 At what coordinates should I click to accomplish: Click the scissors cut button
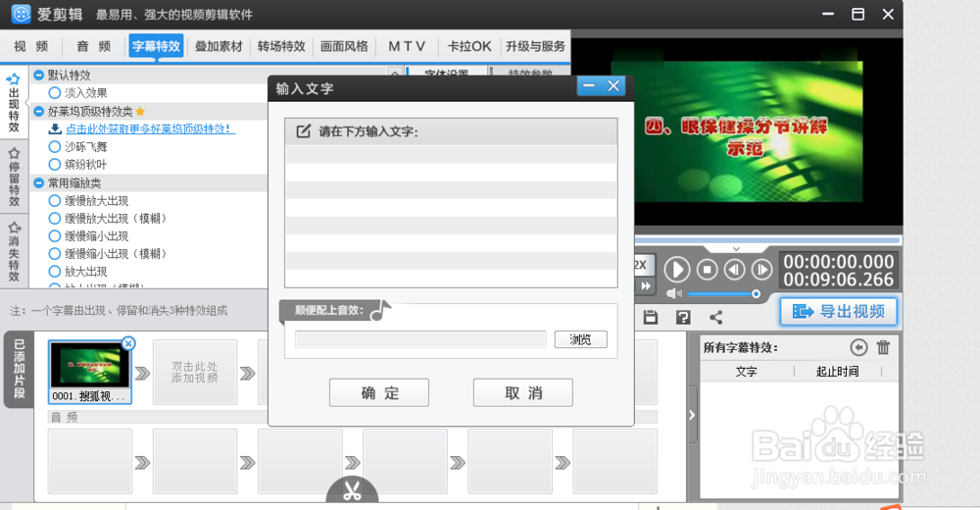(353, 490)
